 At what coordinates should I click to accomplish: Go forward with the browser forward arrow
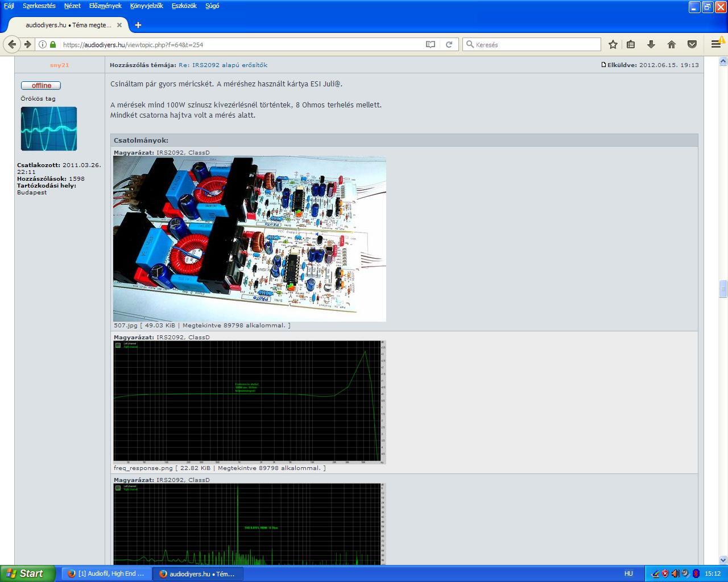(x=27, y=44)
